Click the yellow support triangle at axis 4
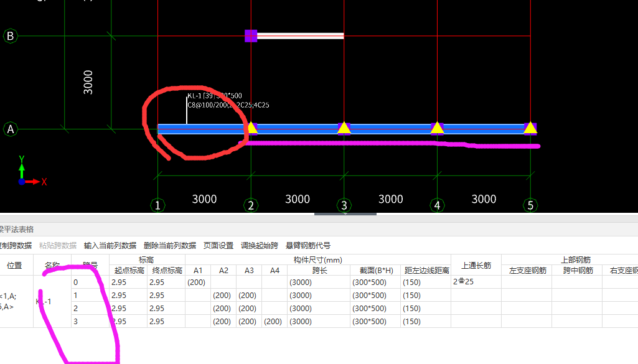The image size is (638, 364). tap(437, 128)
